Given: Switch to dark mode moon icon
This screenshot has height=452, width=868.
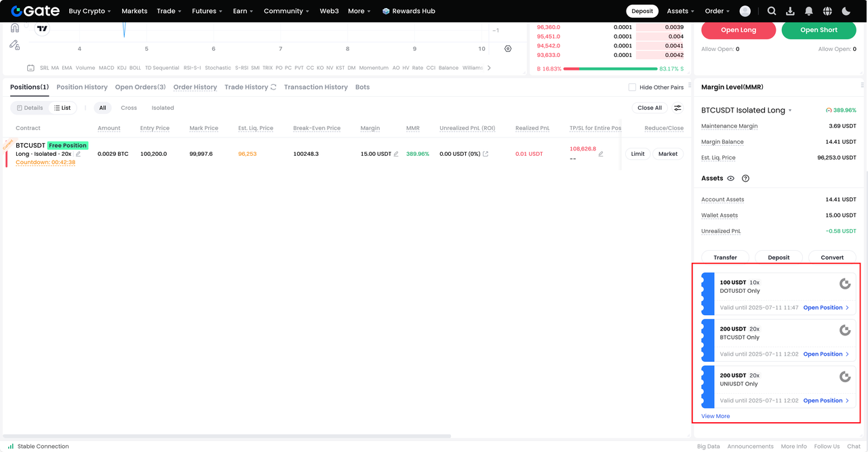Looking at the screenshot, I should pyautogui.click(x=846, y=11).
